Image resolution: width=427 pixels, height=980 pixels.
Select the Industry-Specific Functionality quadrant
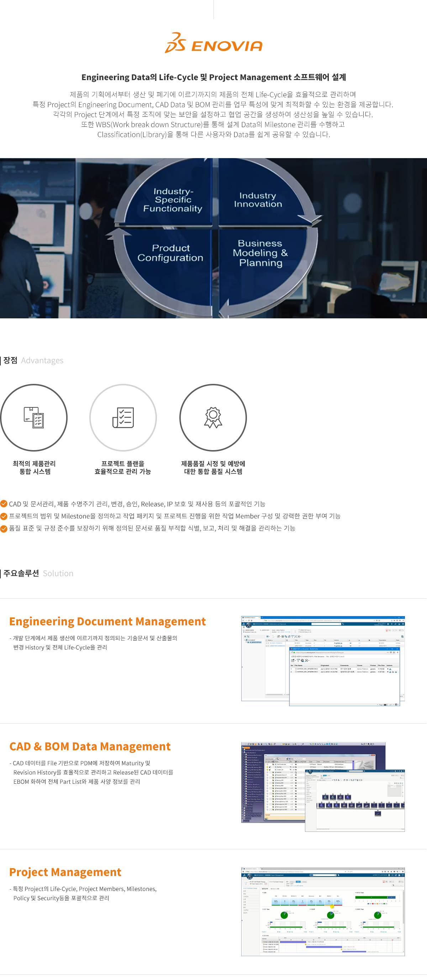173,200
